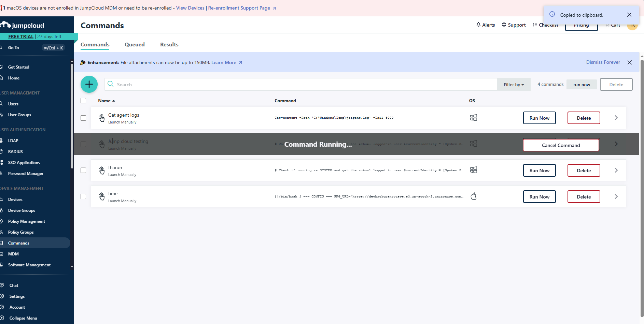Open Devices in the sidebar

click(x=15, y=200)
